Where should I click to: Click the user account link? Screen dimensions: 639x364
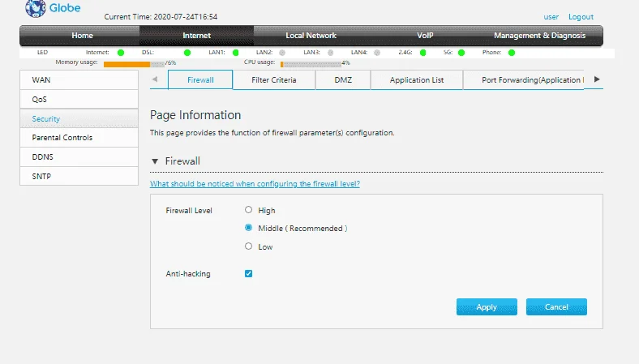point(551,17)
